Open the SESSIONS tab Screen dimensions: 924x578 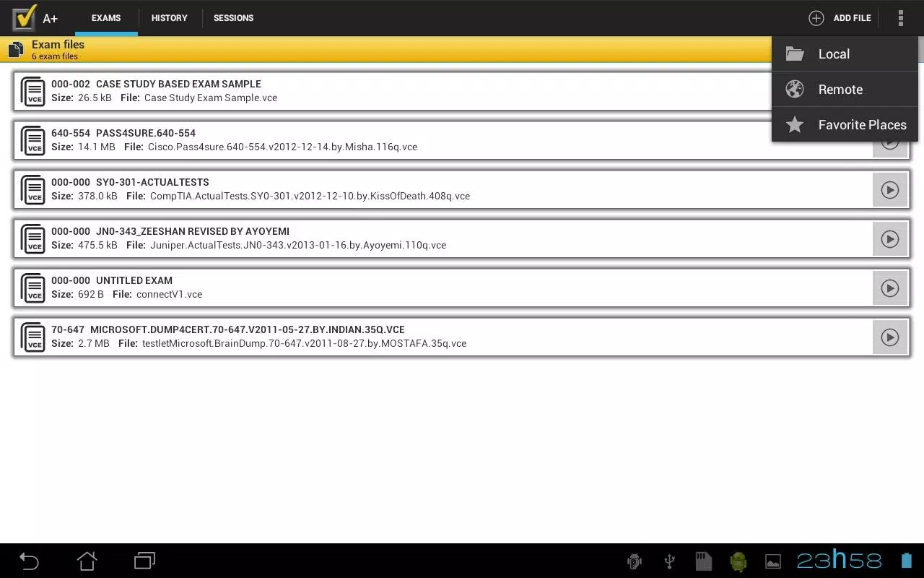[233, 18]
